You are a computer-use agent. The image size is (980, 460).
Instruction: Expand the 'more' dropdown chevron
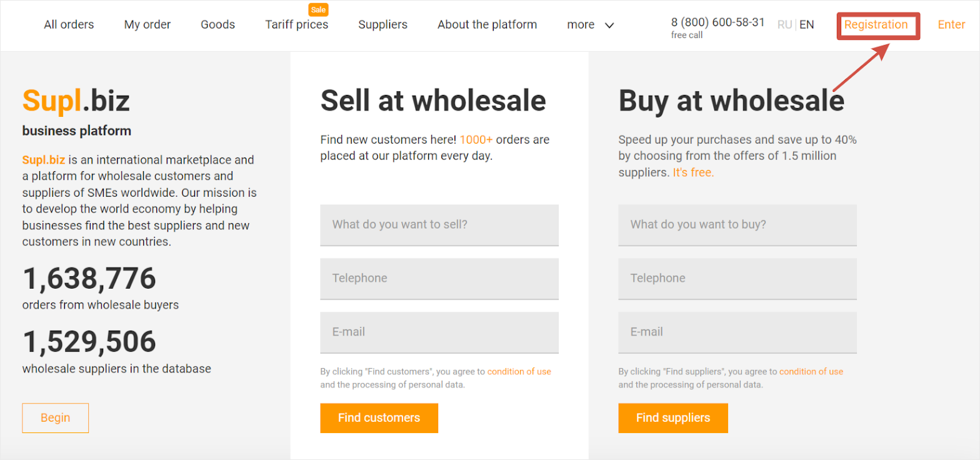pyautogui.click(x=609, y=25)
